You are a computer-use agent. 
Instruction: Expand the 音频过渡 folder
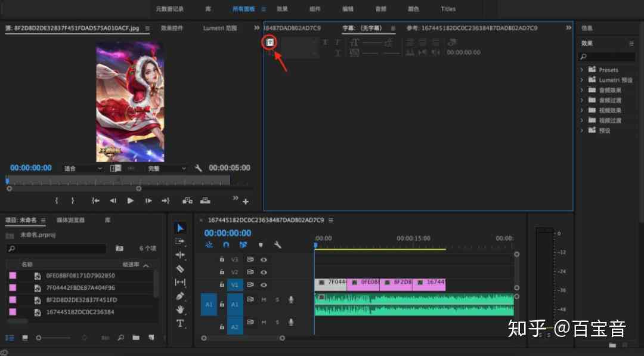pos(581,100)
